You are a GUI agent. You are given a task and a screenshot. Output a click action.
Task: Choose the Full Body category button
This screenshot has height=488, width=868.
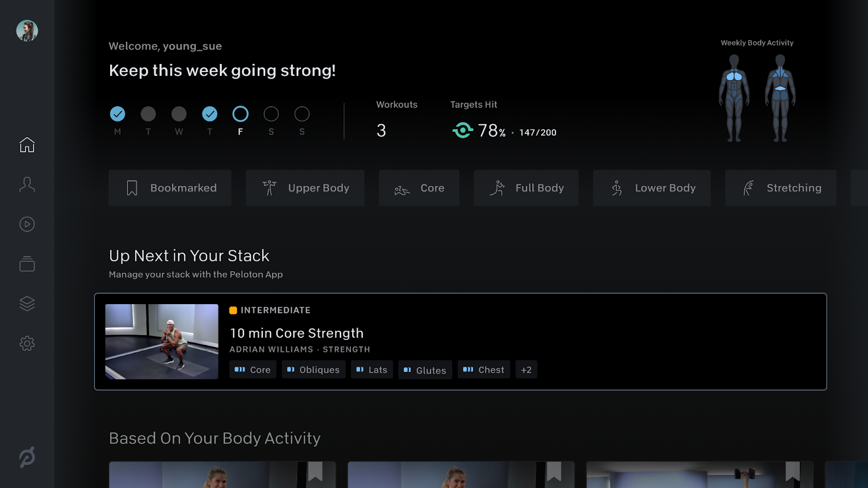pos(526,188)
